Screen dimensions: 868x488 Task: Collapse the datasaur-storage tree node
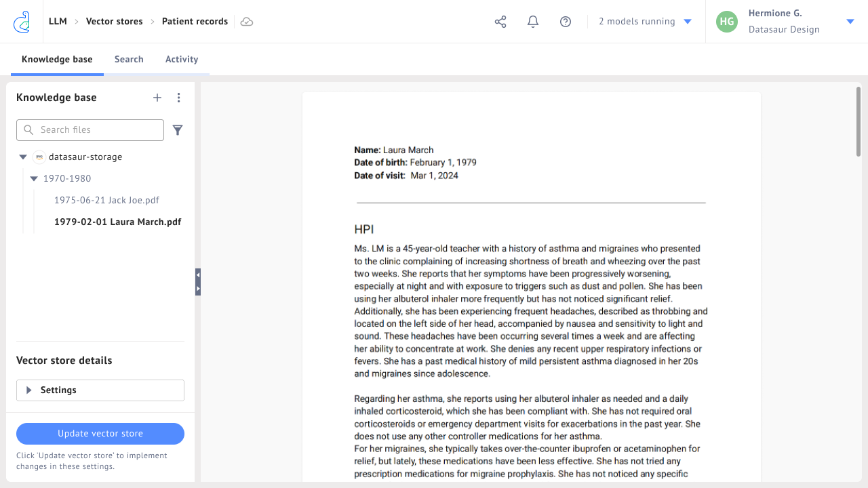pyautogui.click(x=23, y=157)
